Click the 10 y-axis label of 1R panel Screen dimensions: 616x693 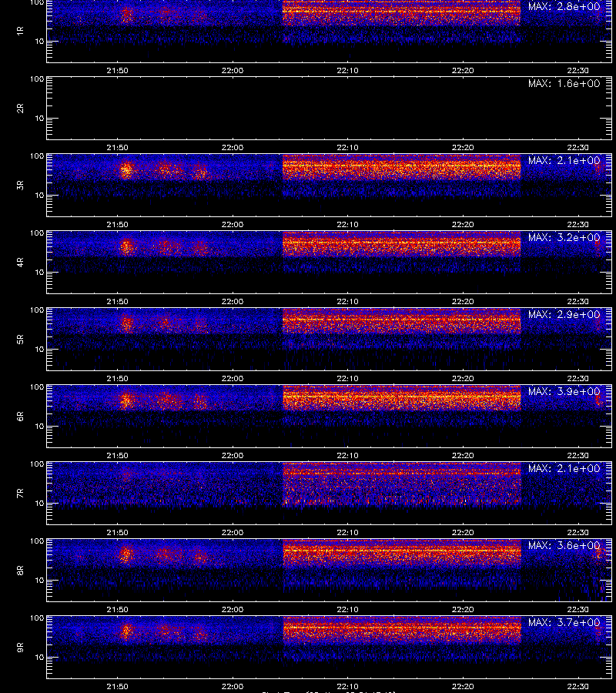[39, 42]
